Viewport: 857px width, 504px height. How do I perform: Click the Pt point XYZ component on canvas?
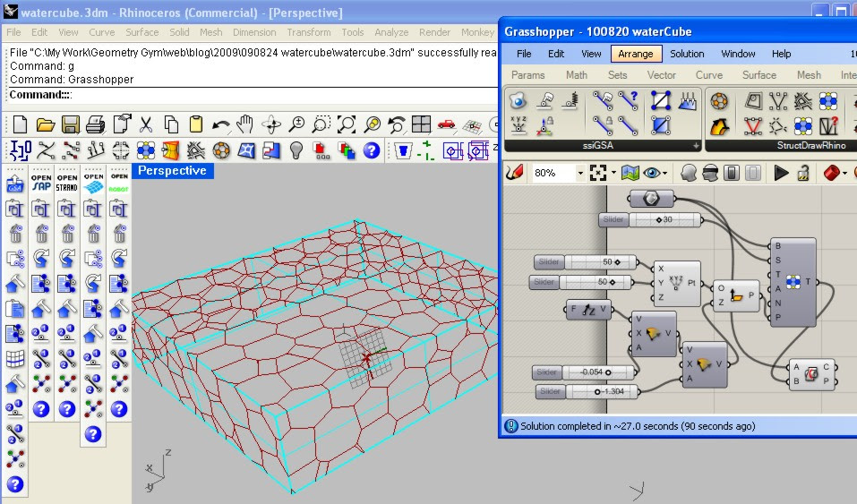point(677,283)
